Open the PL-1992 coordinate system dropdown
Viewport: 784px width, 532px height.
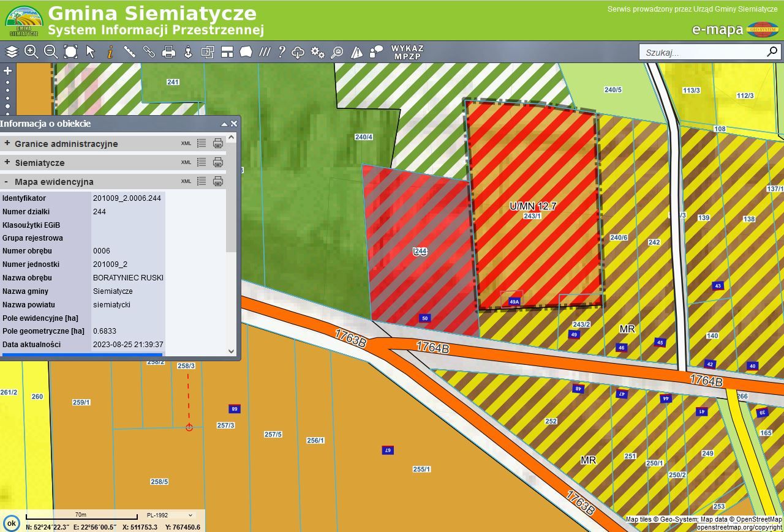pyautogui.click(x=170, y=515)
